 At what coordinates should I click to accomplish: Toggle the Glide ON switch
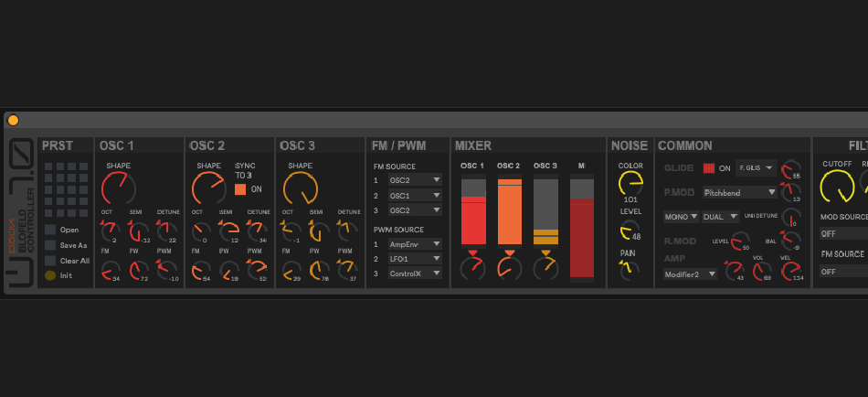pyautogui.click(x=709, y=168)
